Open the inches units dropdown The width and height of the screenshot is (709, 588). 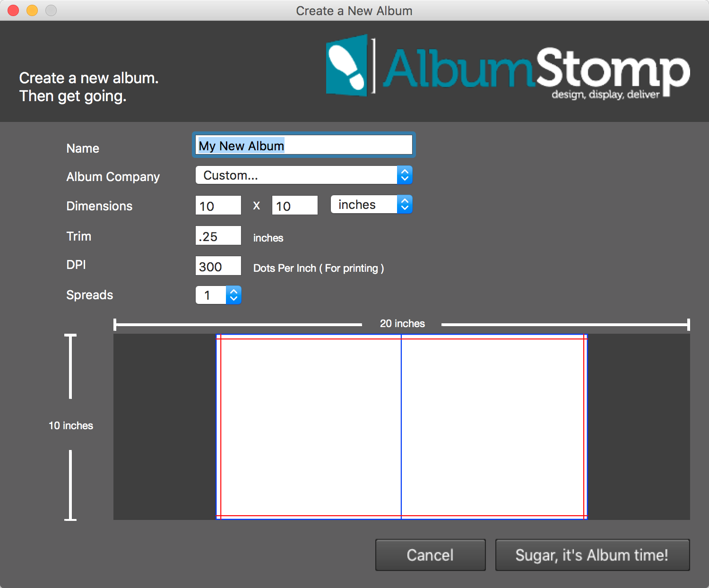click(x=372, y=204)
